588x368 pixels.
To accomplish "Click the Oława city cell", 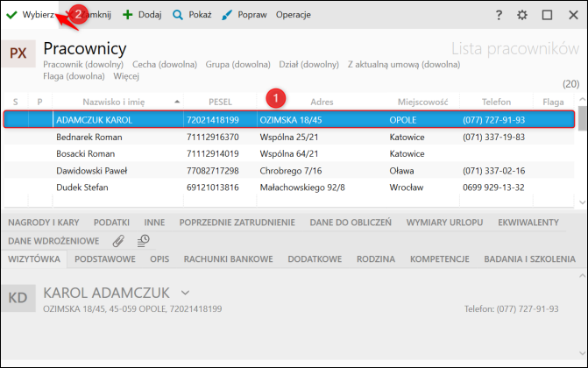I will 401,171.
